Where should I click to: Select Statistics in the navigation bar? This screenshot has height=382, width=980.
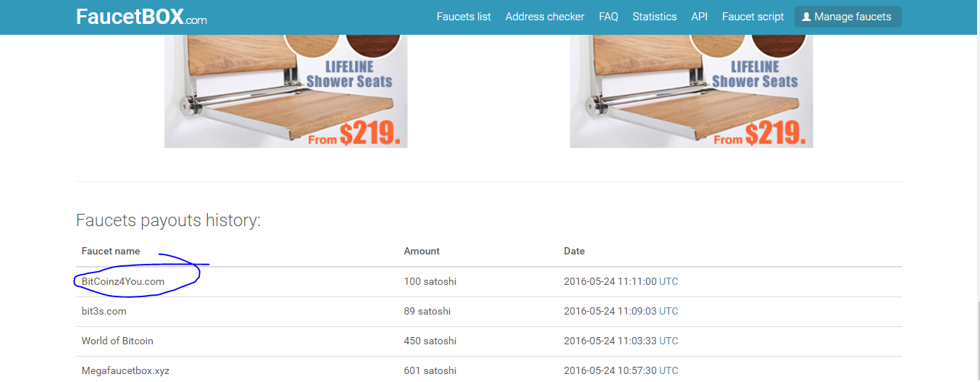(x=654, y=17)
